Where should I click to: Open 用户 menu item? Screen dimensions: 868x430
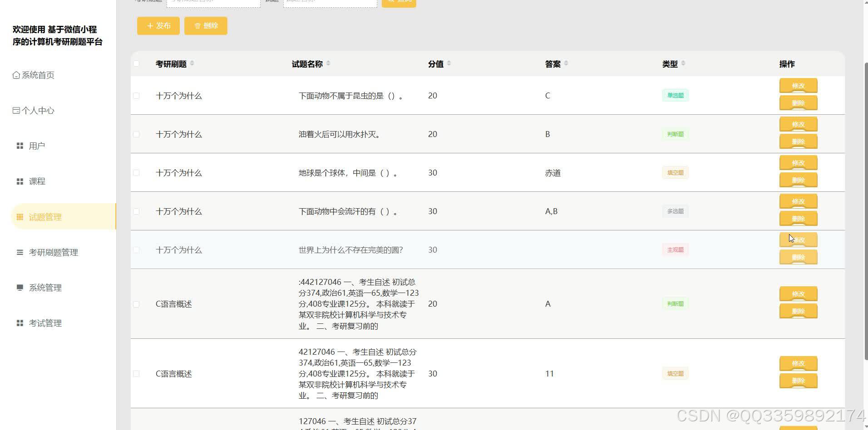click(37, 146)
